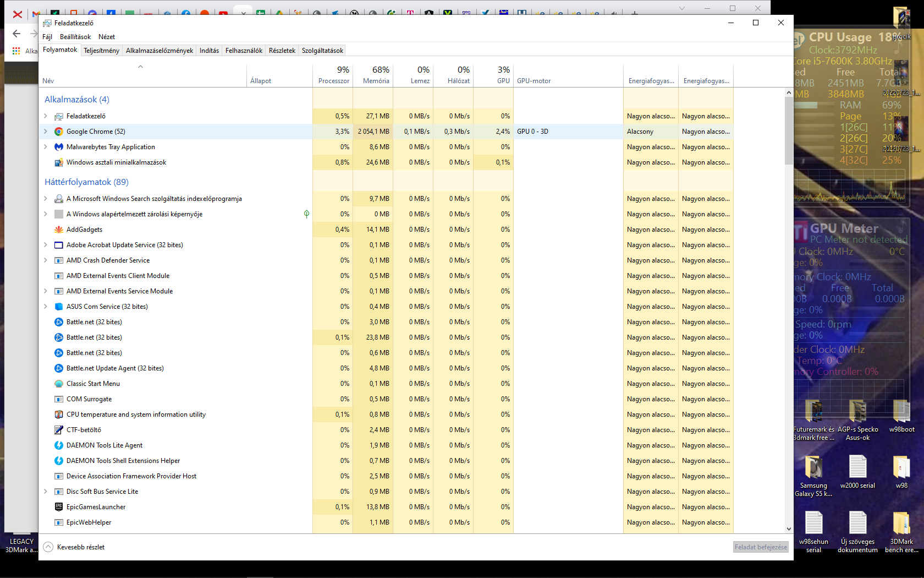The image size is (924, 578).
Task: Expand Adobe Acrobat Update Service row
Action: pyautogui.click(x=46, y=245)
